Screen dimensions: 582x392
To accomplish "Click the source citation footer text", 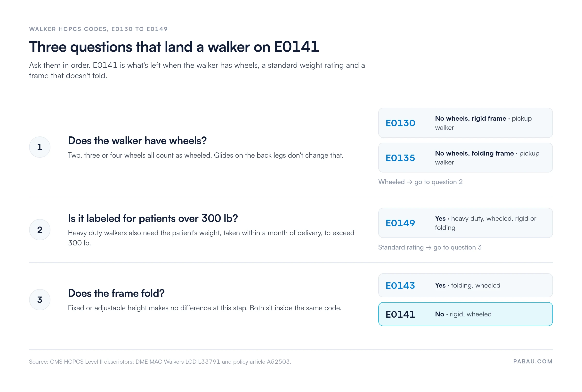I will tap(160, 361).
